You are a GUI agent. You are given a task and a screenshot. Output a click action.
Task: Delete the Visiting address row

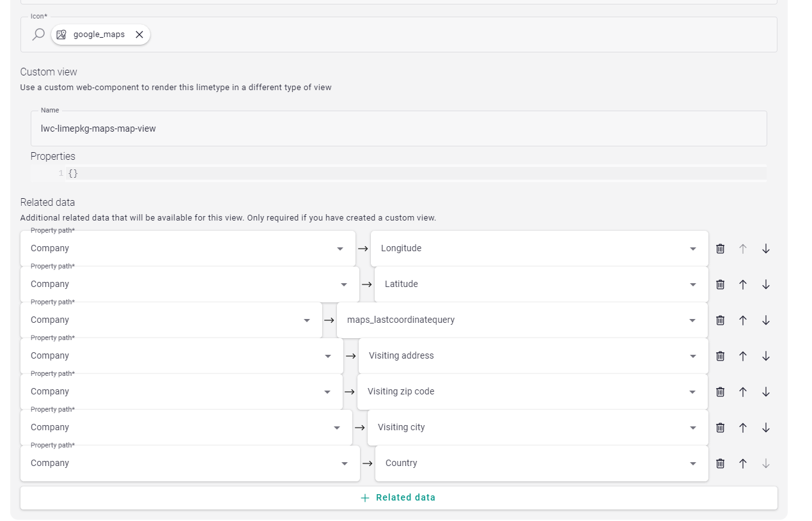pos(720,356)
